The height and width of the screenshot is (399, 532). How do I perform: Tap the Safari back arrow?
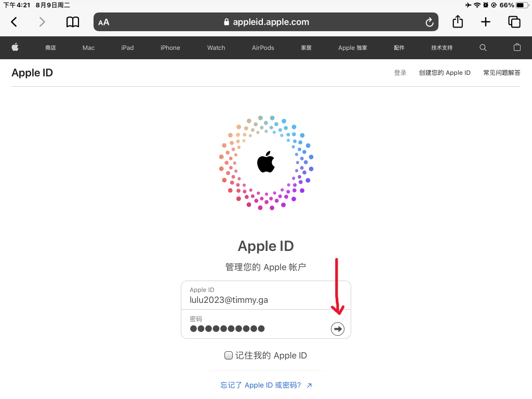tap(14, 22)
